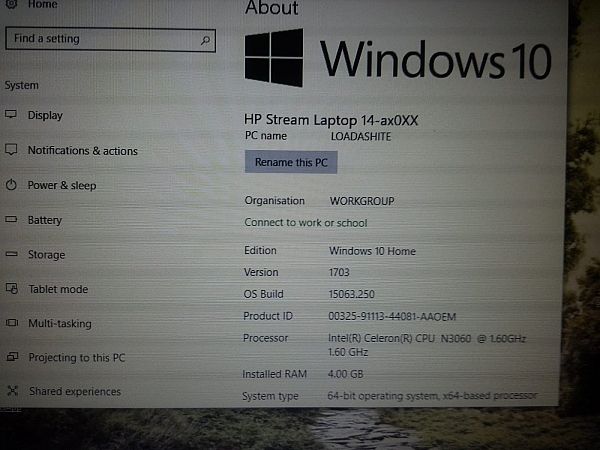Click the About page heading

point(272,8)
